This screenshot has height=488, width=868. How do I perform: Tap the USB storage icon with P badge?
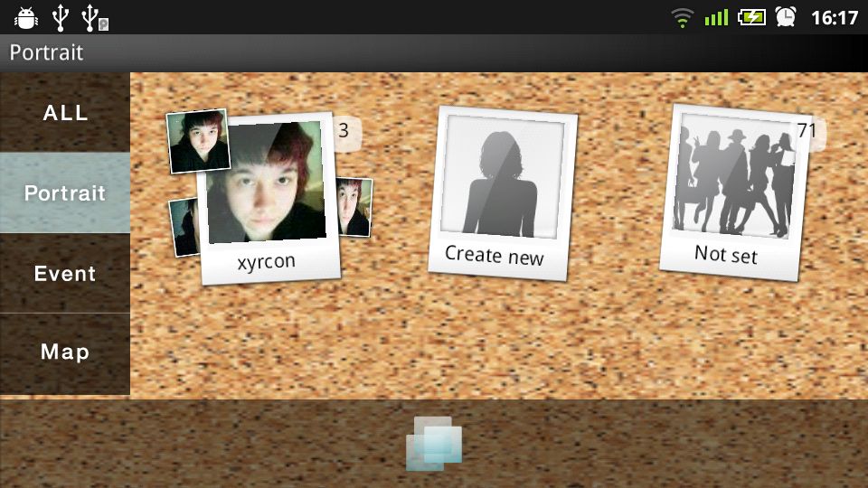94,18
